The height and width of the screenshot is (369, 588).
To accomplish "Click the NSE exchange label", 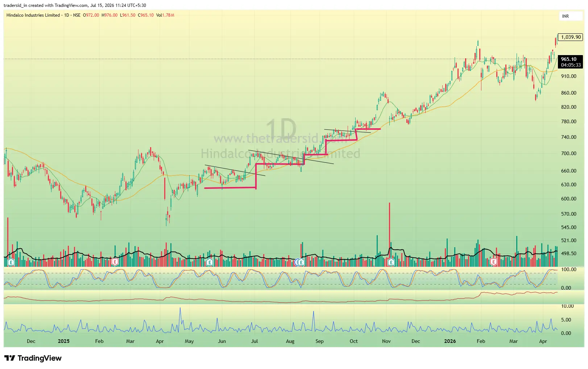I will (76, 15).
